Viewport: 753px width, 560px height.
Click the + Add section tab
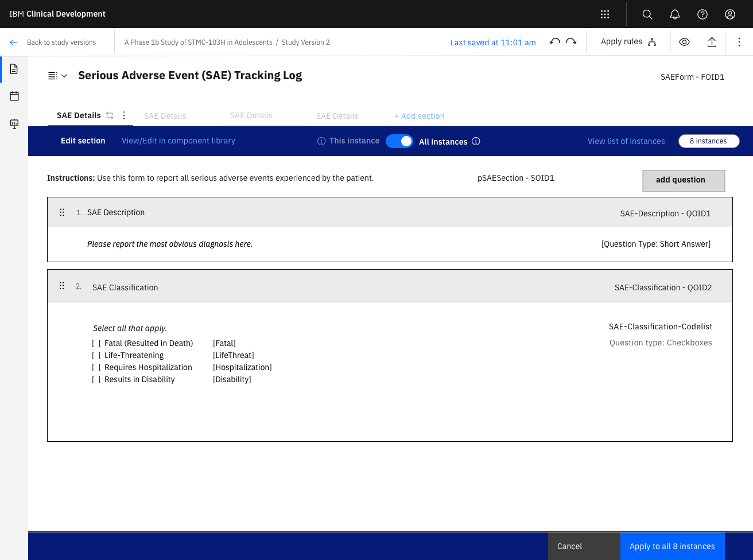[419, 116]
